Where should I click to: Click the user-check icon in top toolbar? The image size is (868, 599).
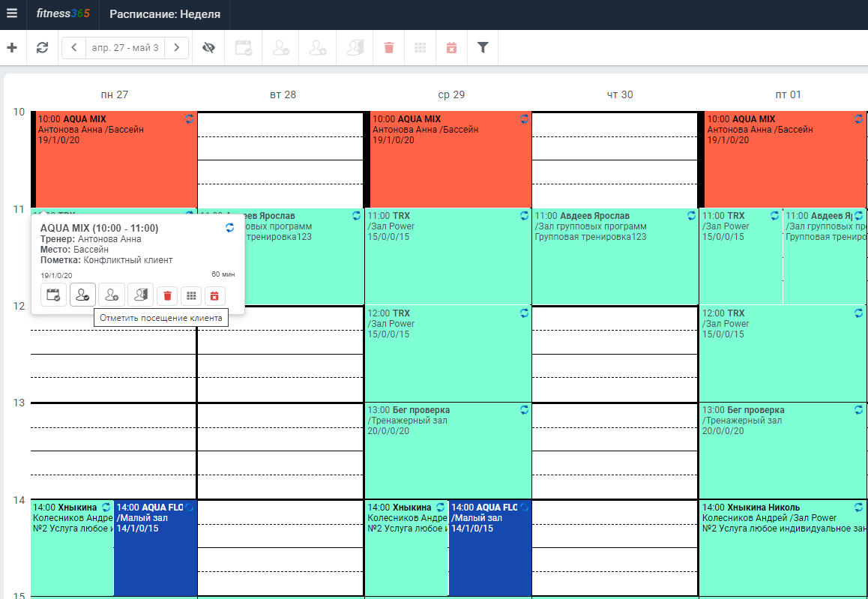click(280, 48)
